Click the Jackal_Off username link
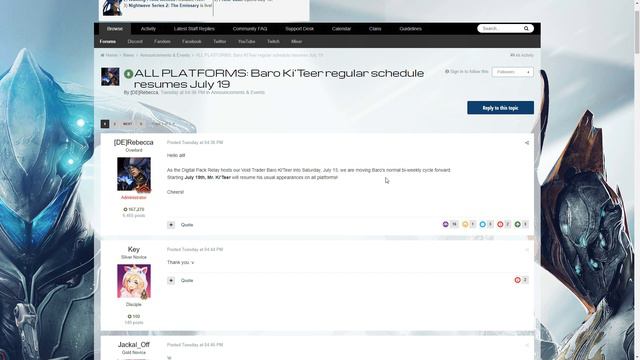 133,345
